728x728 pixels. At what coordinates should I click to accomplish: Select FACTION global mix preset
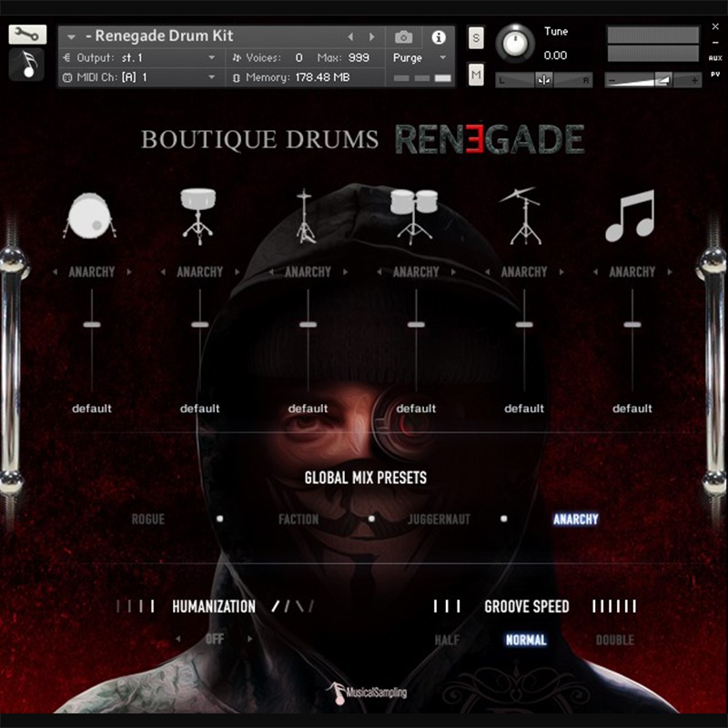pyautogui.click(x=298, y=519)
